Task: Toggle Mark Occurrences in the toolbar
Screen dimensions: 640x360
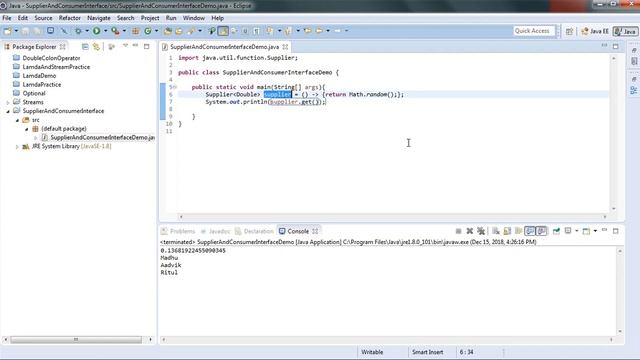Action: click(223, 31)
